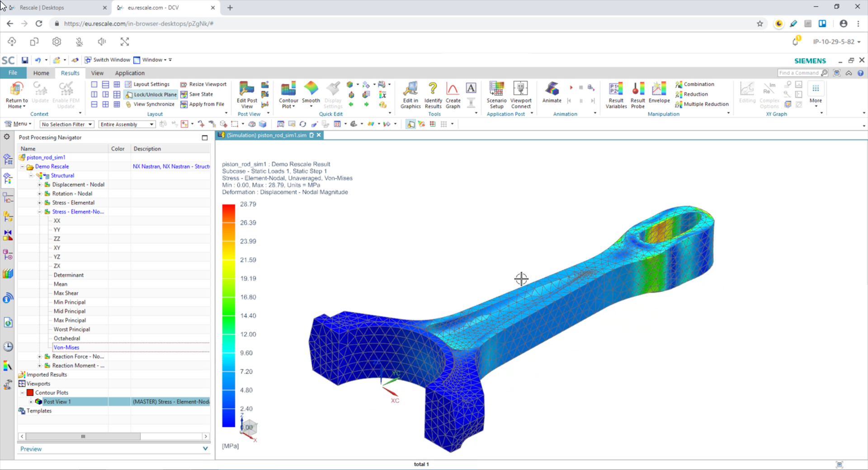Toggle Lock/Unlock Plane in the Layout group
This screenshot has height=470, width=868.
pyautogui.click(x=151, y=94)
